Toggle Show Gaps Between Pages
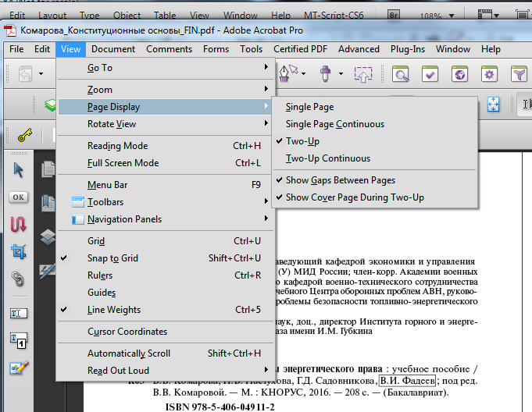The width and height of the screenshot is (532, 412). tap(374, 180)
